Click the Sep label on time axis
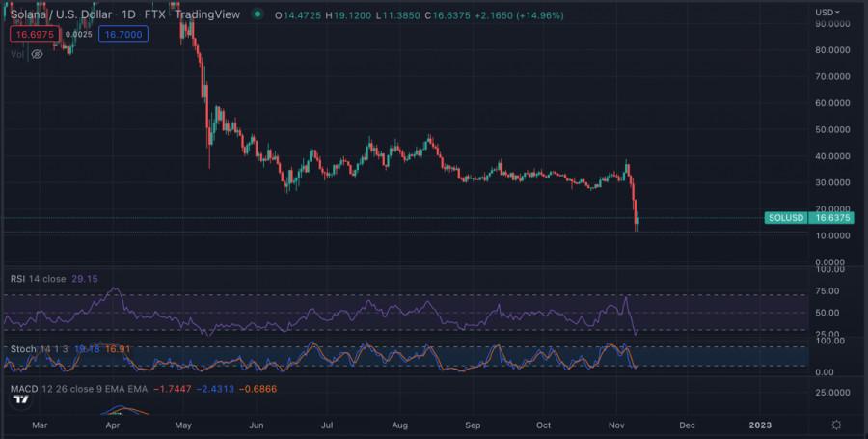The height and width of the screenshot is (439, 868). [473, 425]
